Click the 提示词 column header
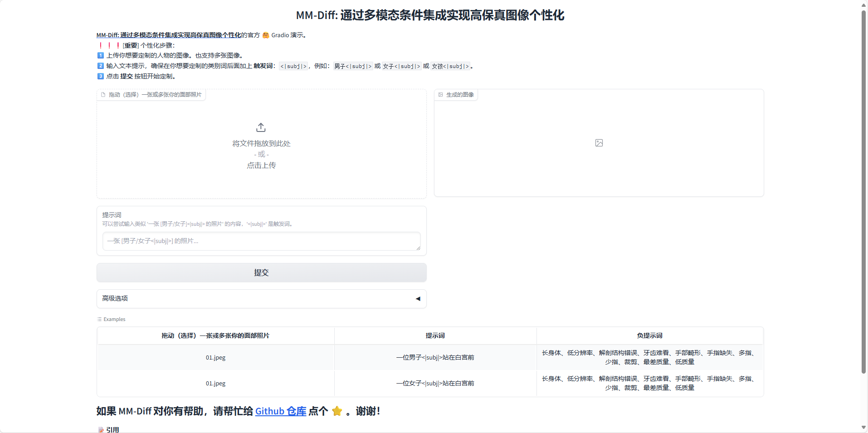Screen dimensions: 868x433 click(435, 336)
